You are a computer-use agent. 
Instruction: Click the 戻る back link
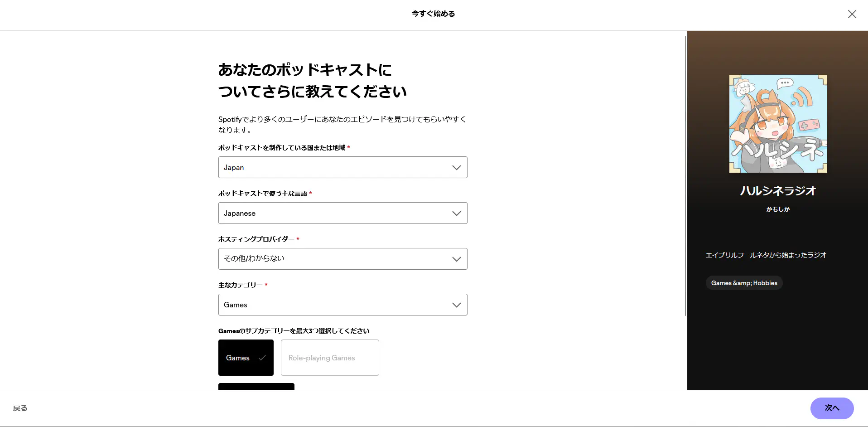click(x=20, y=408)
